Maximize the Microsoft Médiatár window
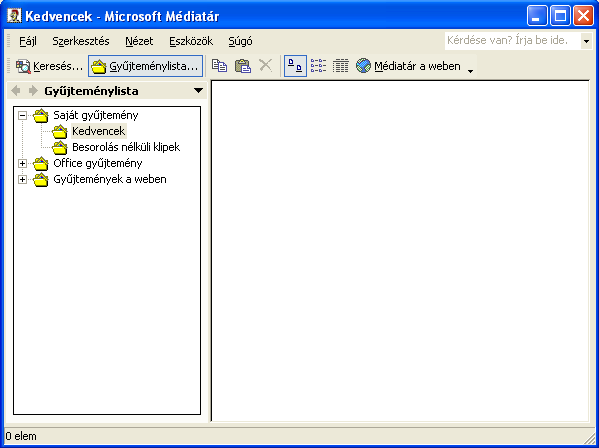 [x=560, y=16]
